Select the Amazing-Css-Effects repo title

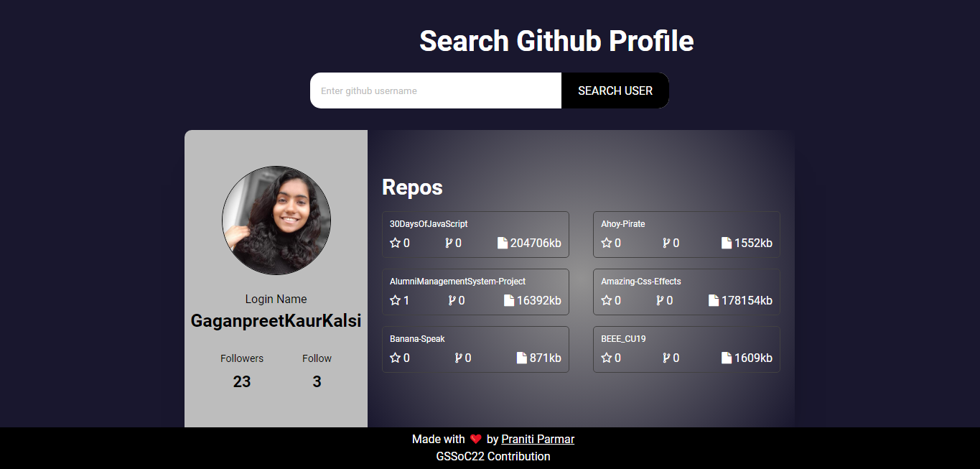pos(640,282)
